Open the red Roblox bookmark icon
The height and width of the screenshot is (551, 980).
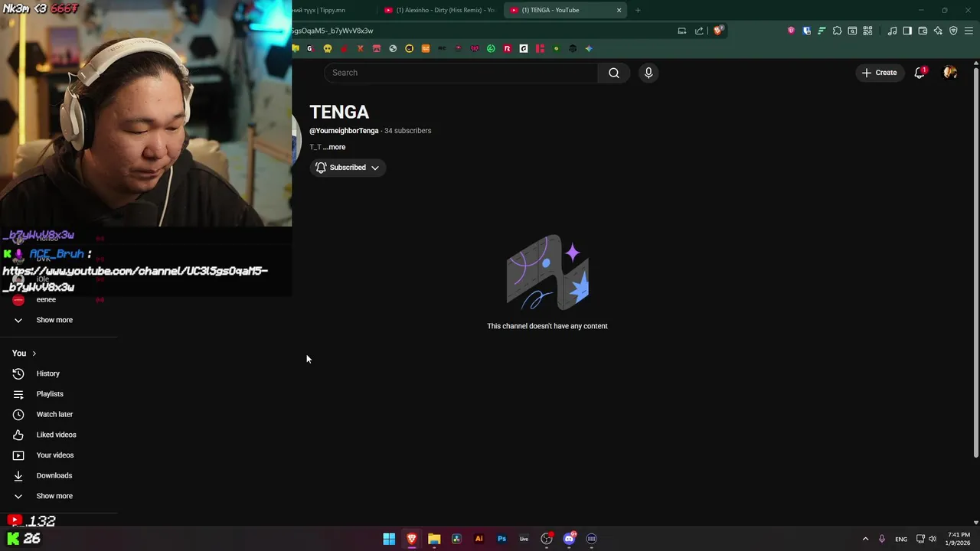(507, 48)
